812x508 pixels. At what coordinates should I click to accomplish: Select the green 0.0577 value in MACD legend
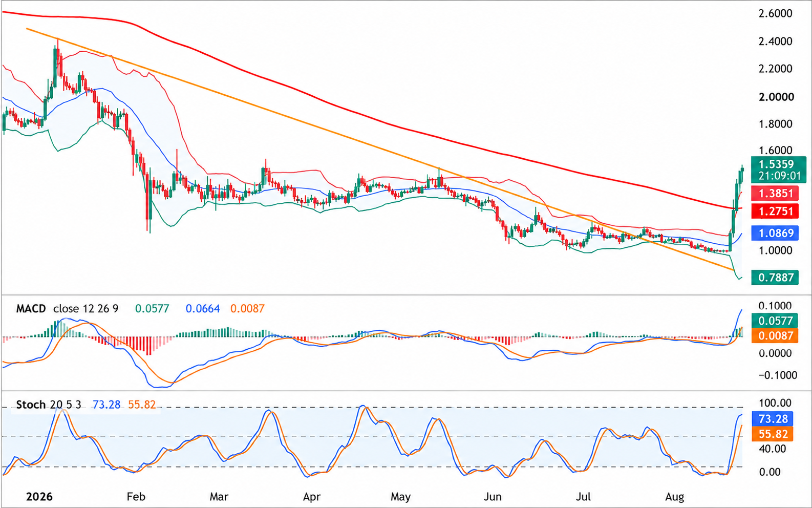point(152,309)
